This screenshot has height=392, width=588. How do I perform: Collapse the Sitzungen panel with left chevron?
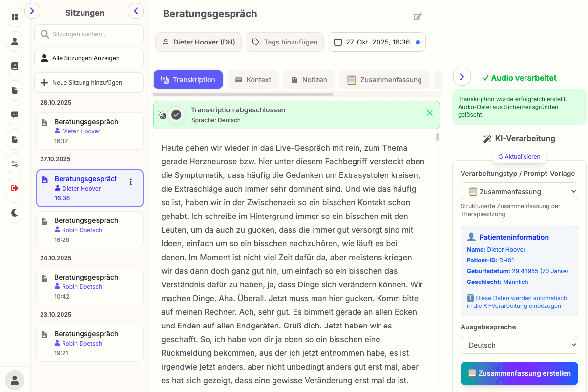[x=136, y=10]
